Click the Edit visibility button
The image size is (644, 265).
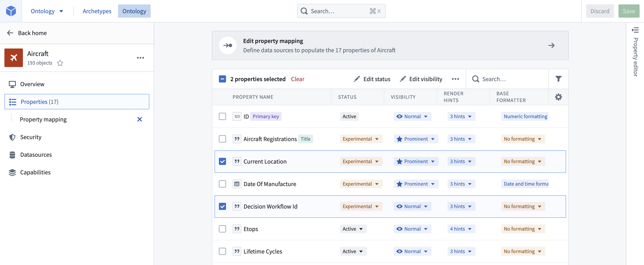421,79
